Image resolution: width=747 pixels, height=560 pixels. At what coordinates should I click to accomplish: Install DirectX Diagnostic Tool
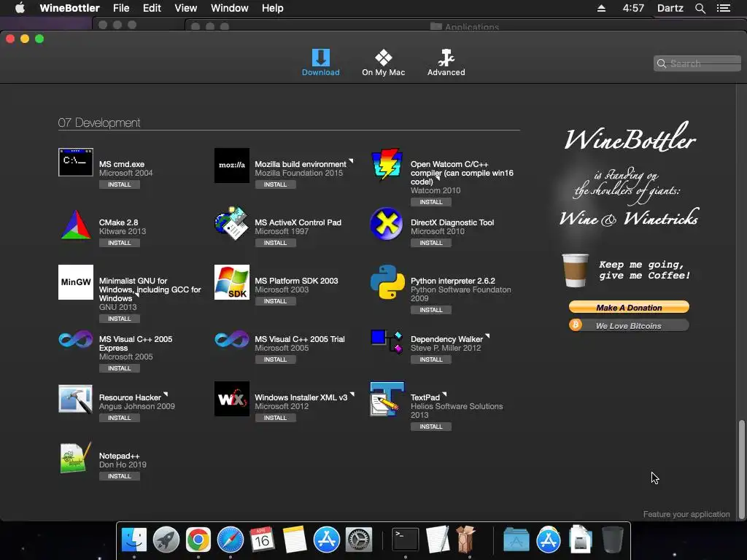(x=431, y=243)
